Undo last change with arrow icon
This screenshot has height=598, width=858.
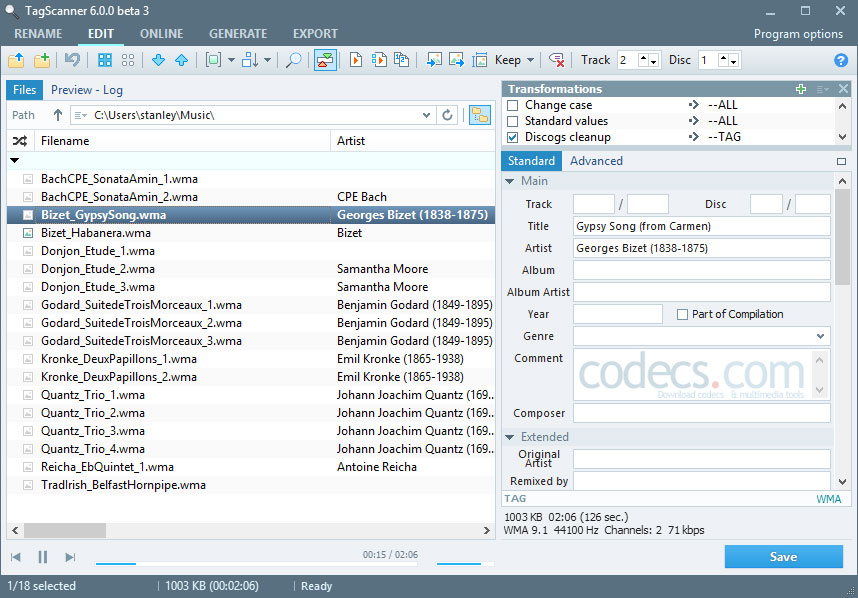pyautogui.click(x=72, y=60)
